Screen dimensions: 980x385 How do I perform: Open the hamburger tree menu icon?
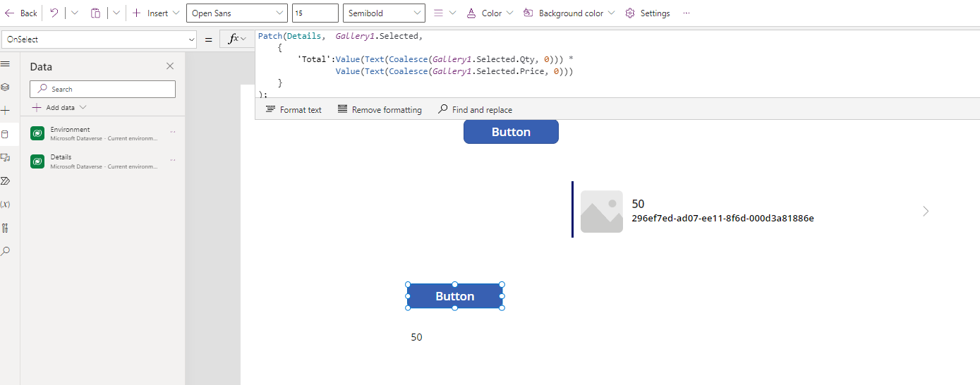(6, 64)
